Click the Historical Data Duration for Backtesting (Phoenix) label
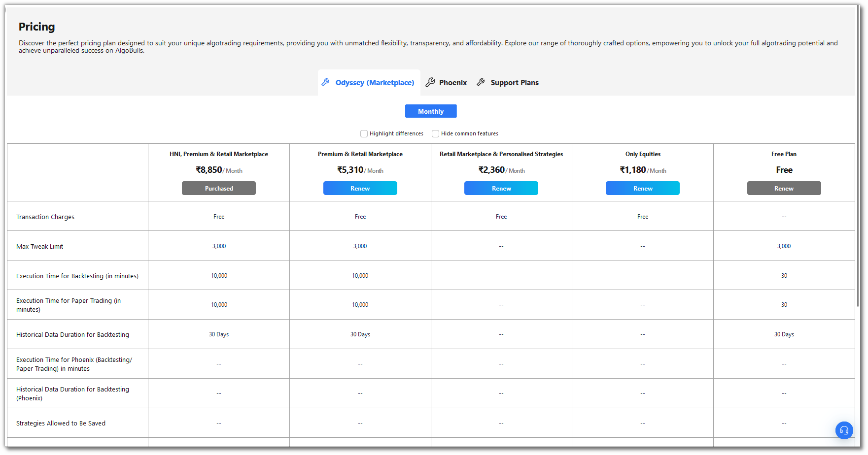Image resolution: width=868 pixels, height=455 pixels. [73, 393]
